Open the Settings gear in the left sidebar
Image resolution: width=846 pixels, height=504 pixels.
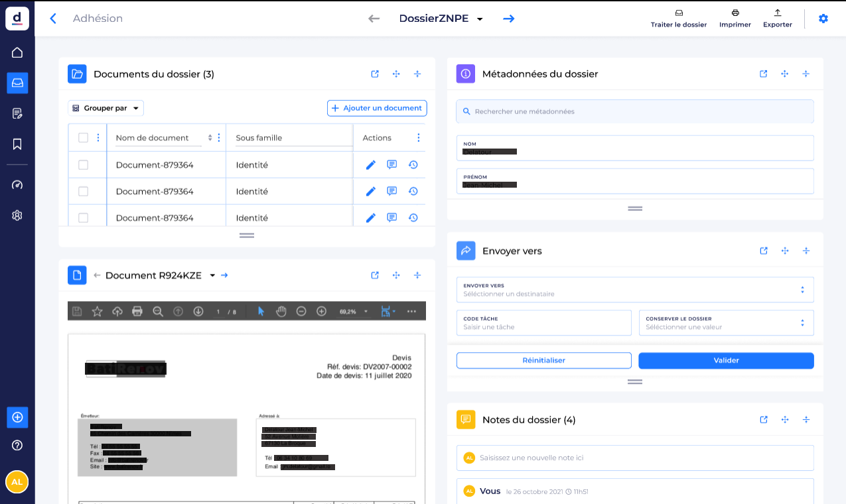(17, 215)
